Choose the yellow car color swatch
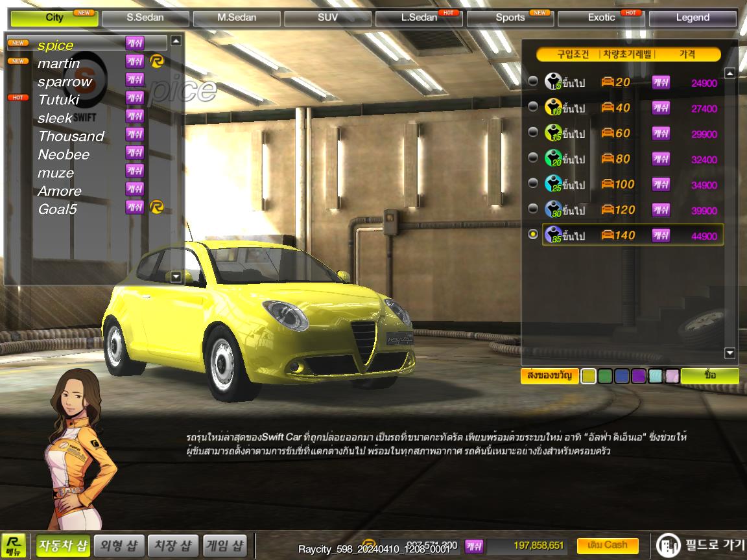 tap(589, 376)
